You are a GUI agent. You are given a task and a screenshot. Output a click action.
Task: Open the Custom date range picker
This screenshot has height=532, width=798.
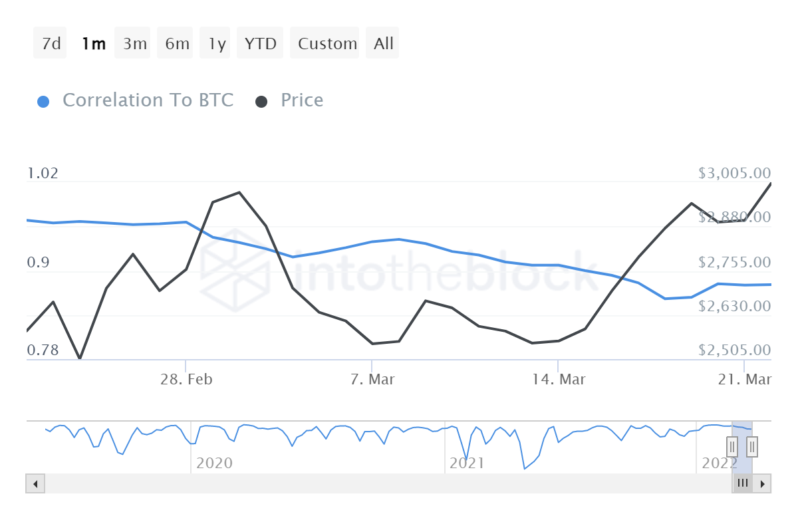pos(327,43)
